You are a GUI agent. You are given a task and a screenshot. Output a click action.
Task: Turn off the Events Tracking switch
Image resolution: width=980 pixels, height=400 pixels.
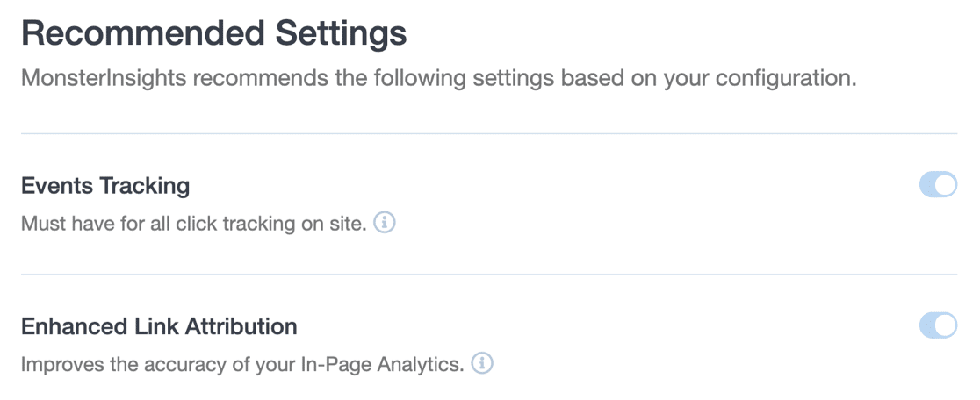point(938,185)
